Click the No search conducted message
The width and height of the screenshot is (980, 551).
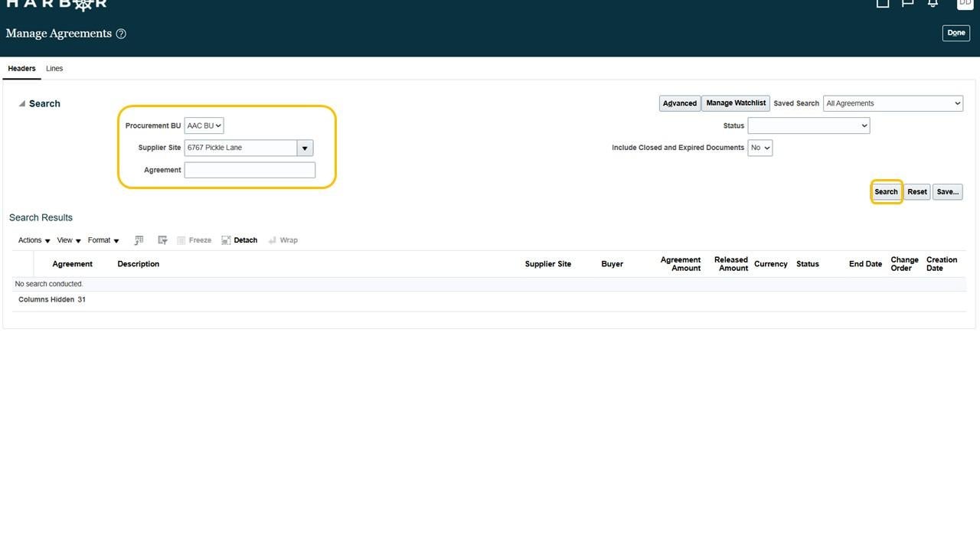pos(49,284)
